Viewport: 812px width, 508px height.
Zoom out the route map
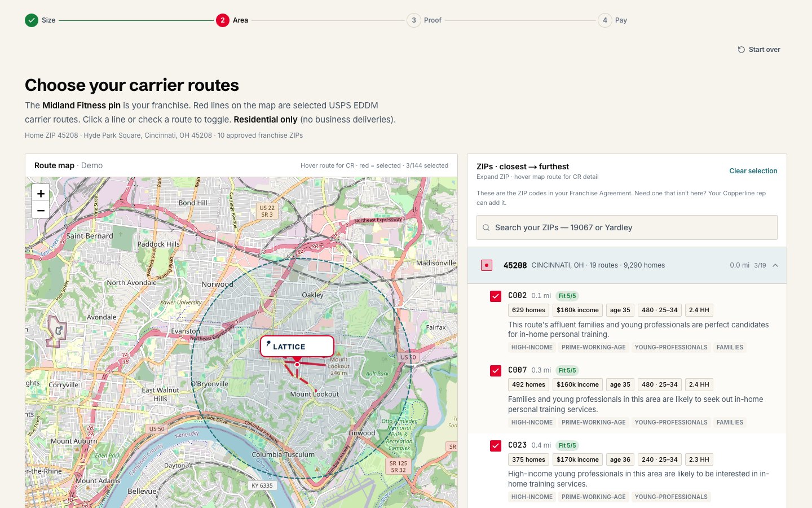point(41,210)
